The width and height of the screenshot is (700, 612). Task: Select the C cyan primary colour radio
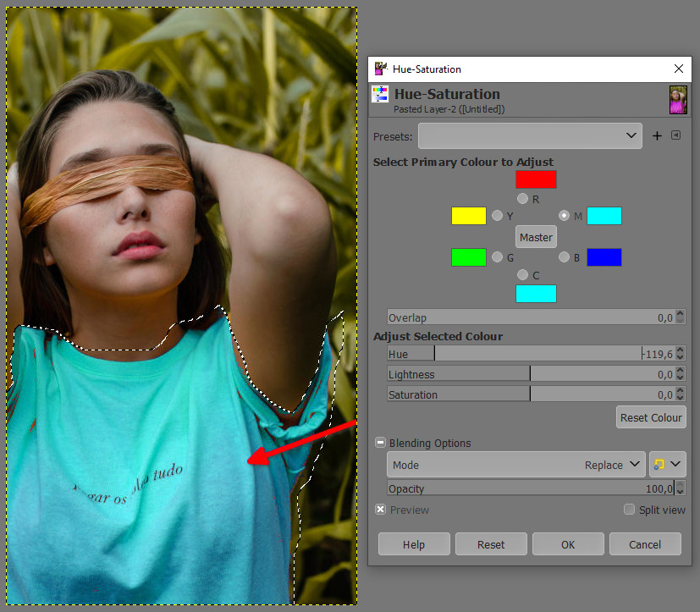522,274
